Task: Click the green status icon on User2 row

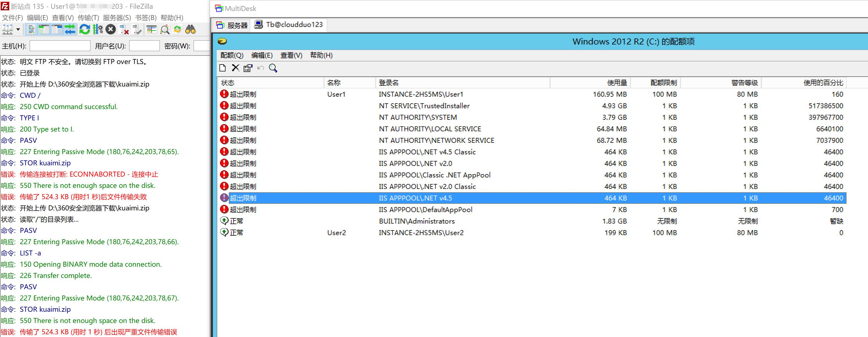Action: pos(224,232)
